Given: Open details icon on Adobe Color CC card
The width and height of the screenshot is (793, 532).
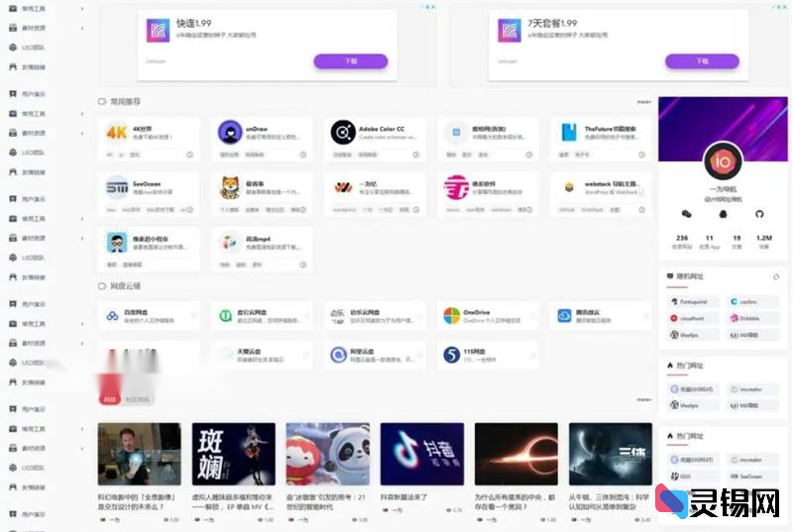Looking at the screenshot, I should [416, 155].
